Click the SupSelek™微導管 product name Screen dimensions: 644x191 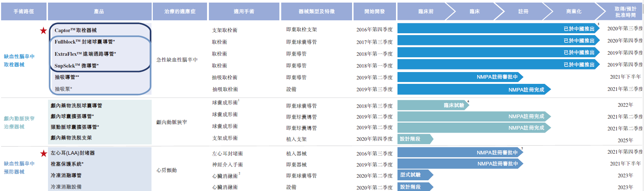click(76, 66)
